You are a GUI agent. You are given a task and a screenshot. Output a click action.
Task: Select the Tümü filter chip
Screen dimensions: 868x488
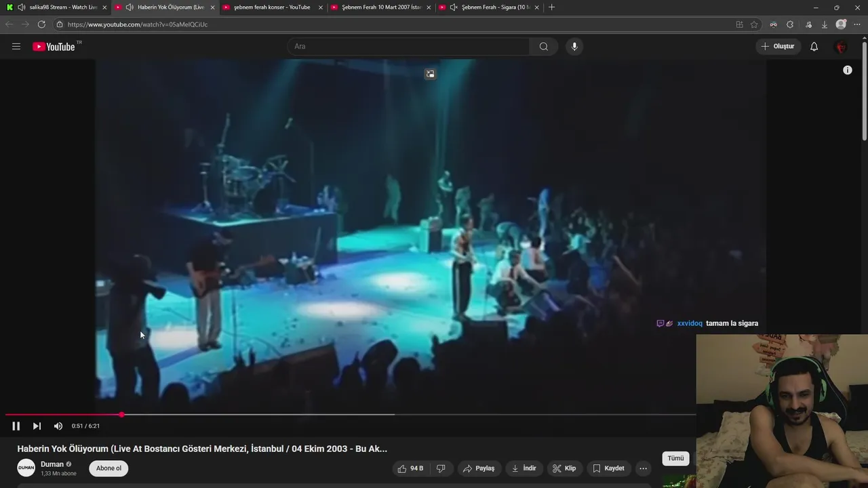[x=675, y=458]
